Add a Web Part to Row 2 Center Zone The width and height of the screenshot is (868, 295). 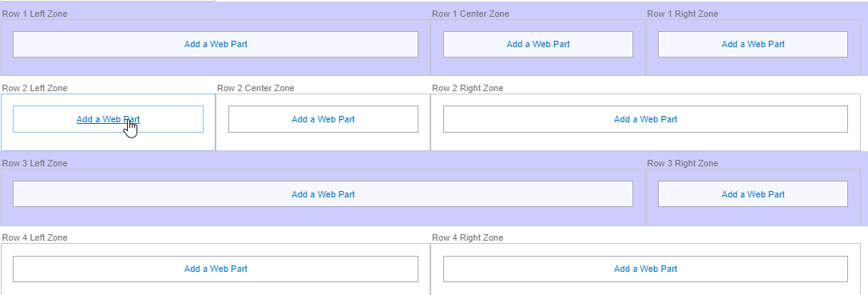coord(323,119)
